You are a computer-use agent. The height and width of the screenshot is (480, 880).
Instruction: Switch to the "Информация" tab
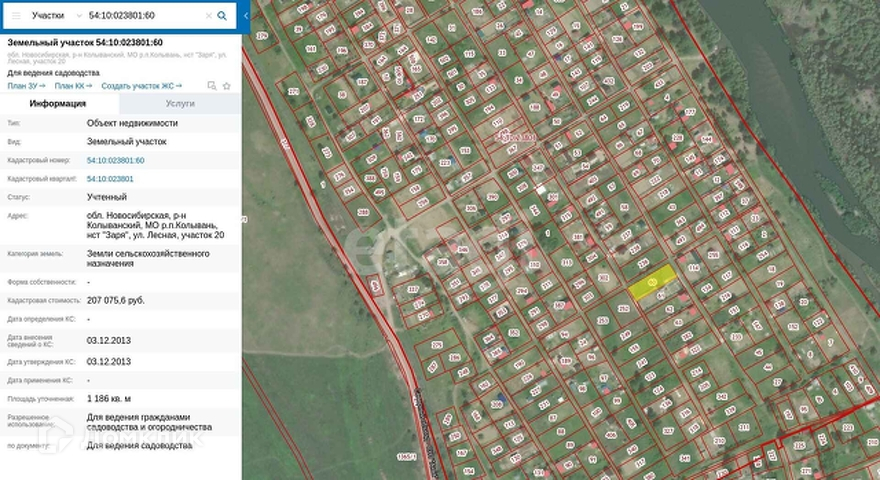coord(58,104)
